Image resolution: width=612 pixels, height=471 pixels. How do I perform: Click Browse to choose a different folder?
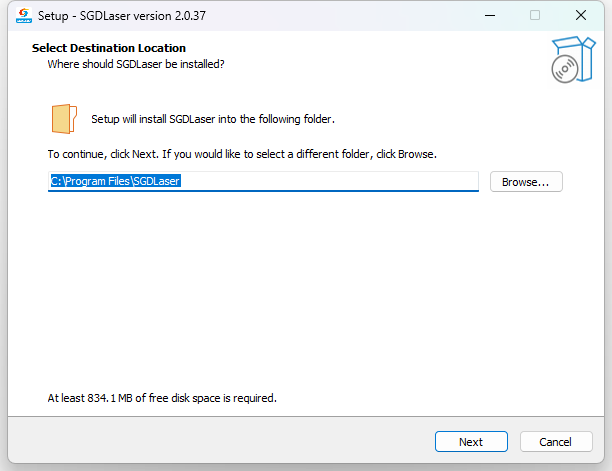coord(526,182)
